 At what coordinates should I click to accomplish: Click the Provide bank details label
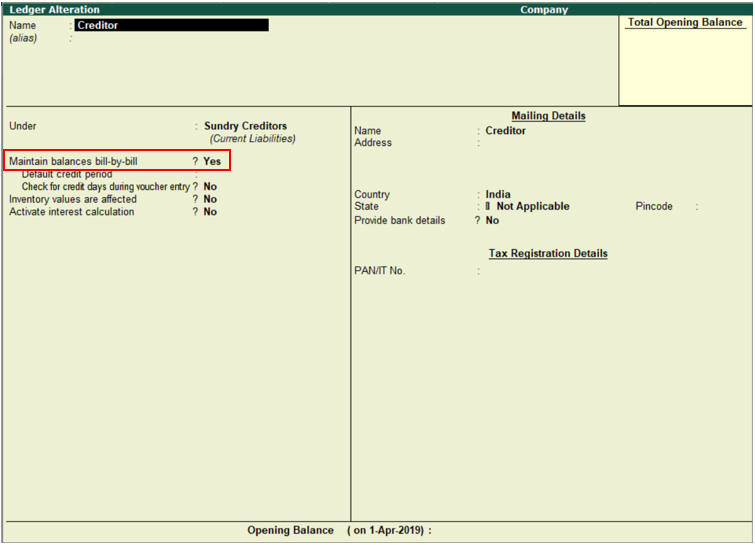(400, 220)
